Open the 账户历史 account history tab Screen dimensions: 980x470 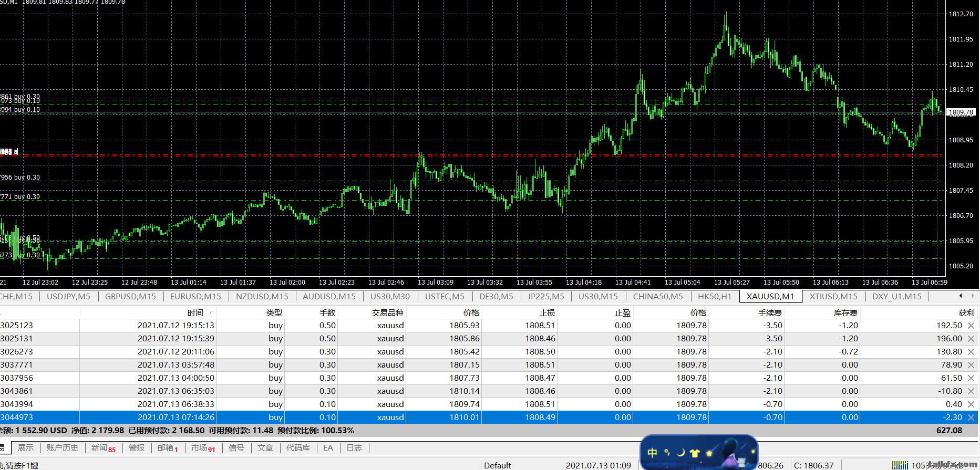point(62,448)
